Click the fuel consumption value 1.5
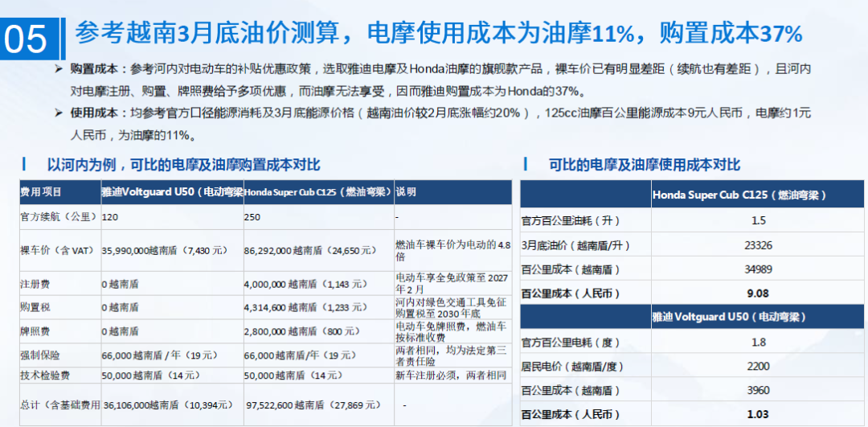 [759, 220]
